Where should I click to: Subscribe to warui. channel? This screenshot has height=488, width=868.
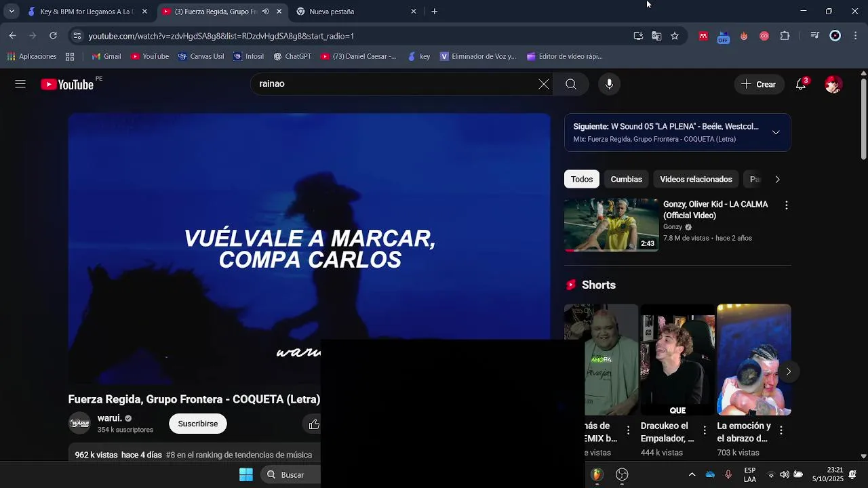point(198,424)
